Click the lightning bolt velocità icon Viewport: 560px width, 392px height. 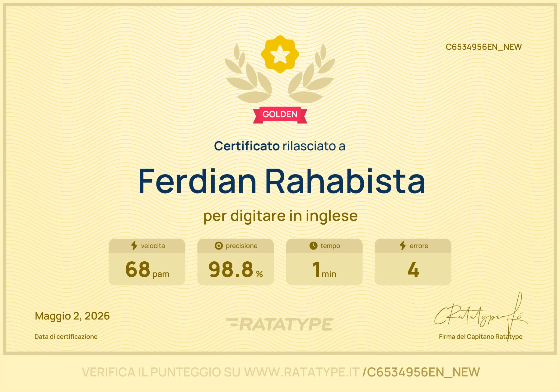pyautogui.click(x=134, y=246)
